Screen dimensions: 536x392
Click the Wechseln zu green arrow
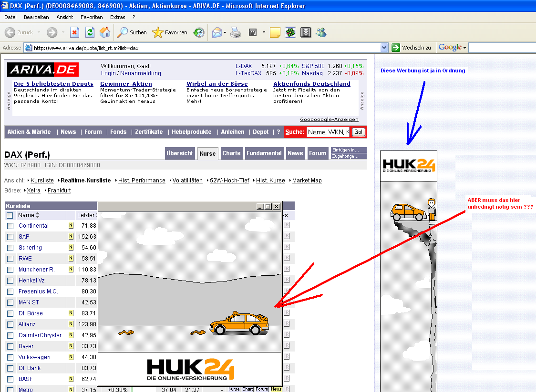coord(396,48)
